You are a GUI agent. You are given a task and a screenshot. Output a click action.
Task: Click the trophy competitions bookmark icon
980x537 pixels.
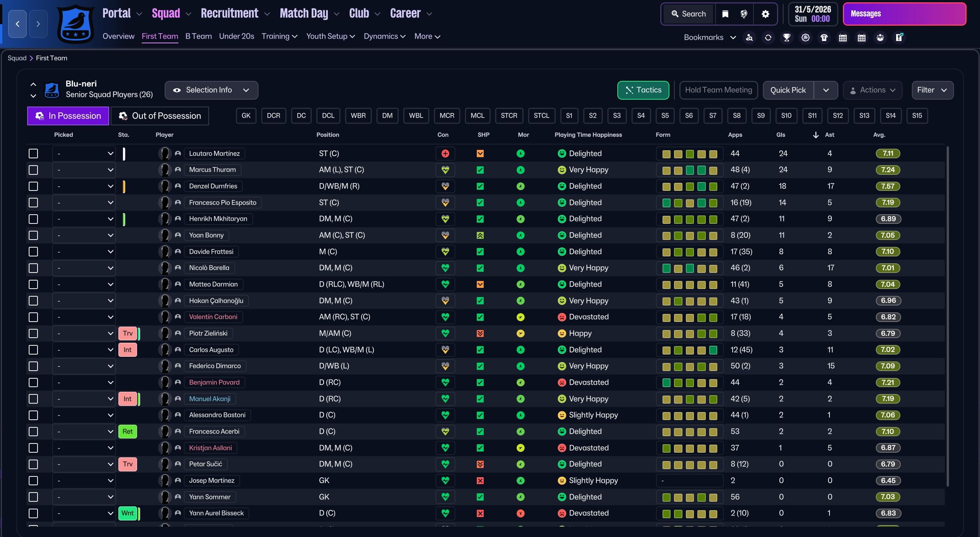tap(787, 38)
